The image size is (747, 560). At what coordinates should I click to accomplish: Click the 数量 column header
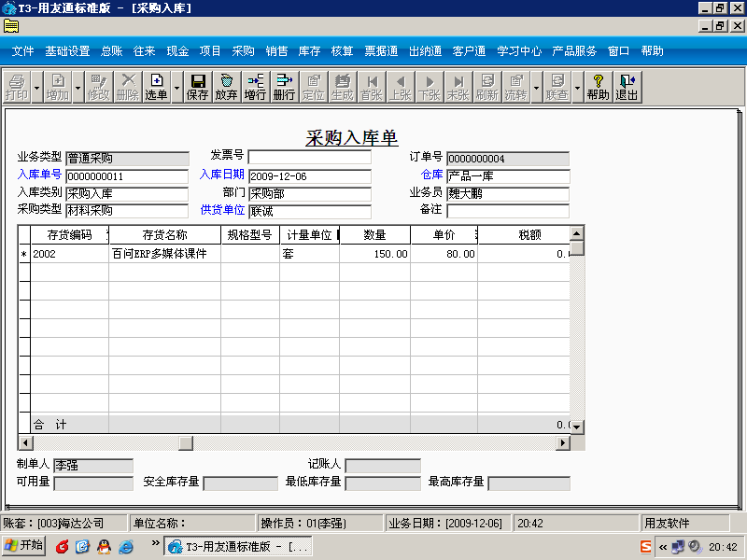374,235
